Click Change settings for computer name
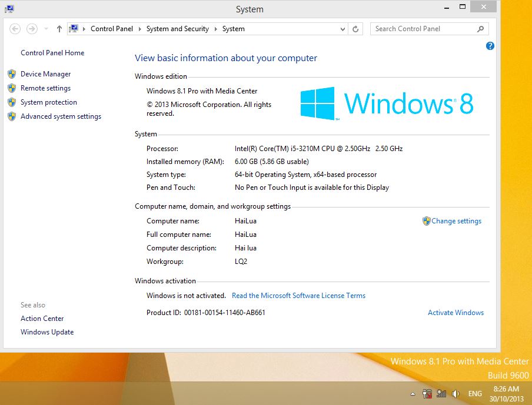The height and width of the screenshot is (405, 532). tap(456, 221)
